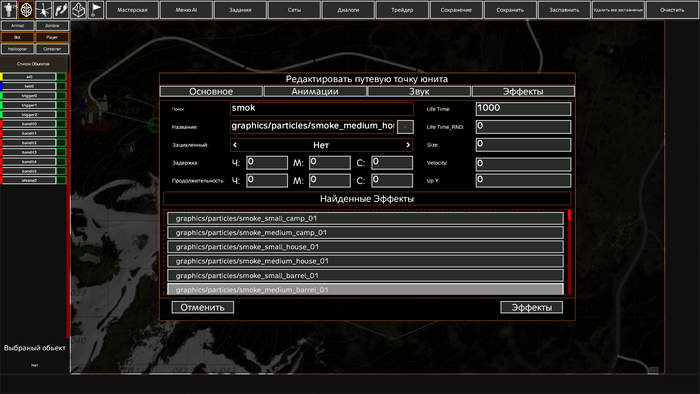Select smoke_small_barrel_01 effect
The width and height of the screenshot is (700, 394).
coord(365,275)
